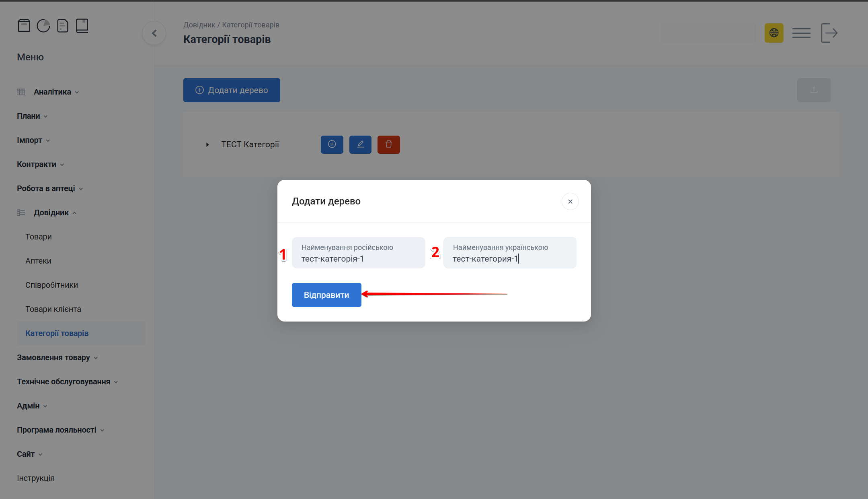Click the box archive icon in sidebar header
The image size is (868, 499).
click(x=24, y=26)
